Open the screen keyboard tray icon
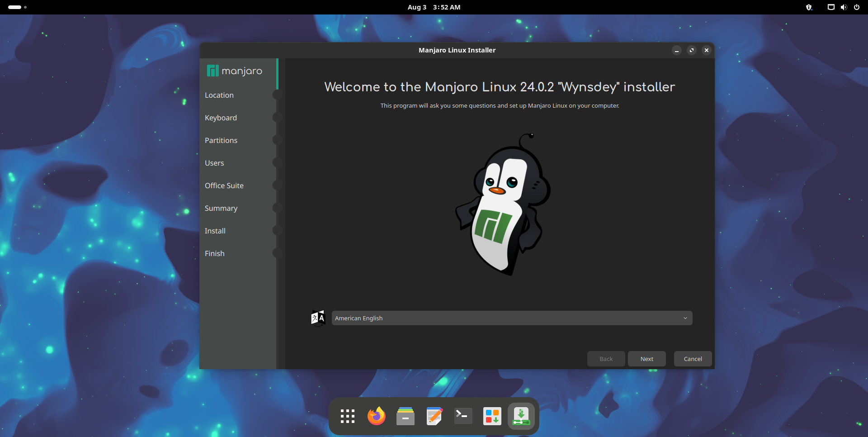868x437 pixels. (x=831, y=7)
